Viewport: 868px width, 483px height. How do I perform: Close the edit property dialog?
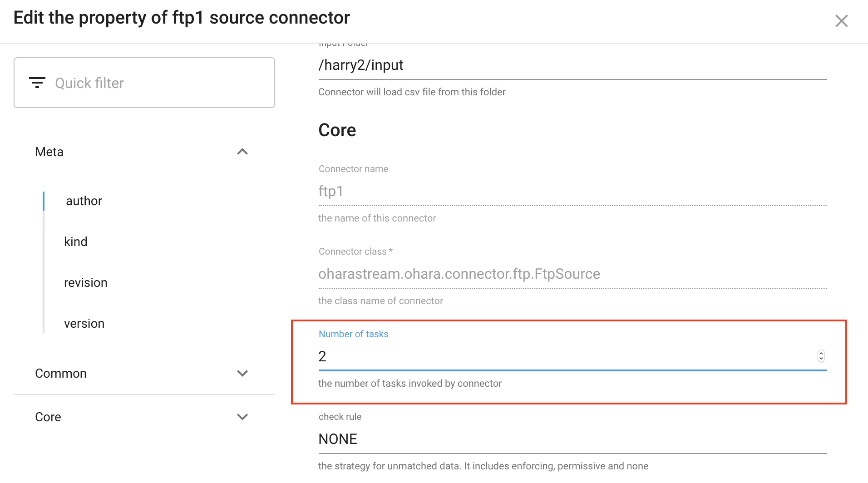[x=841, y=21]
